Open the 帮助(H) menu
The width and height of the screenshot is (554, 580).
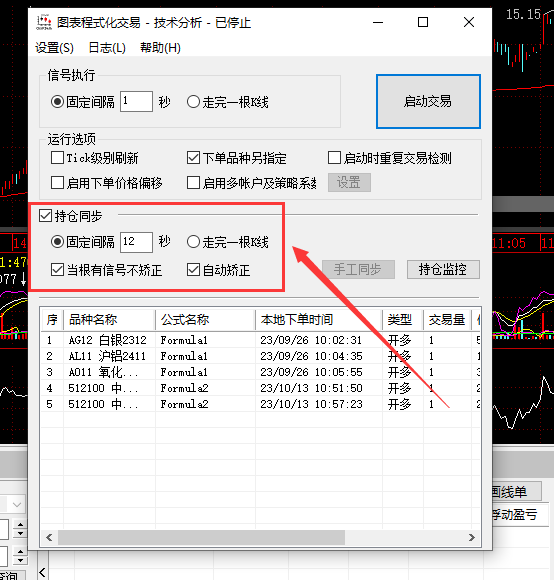tap(160, 48)
